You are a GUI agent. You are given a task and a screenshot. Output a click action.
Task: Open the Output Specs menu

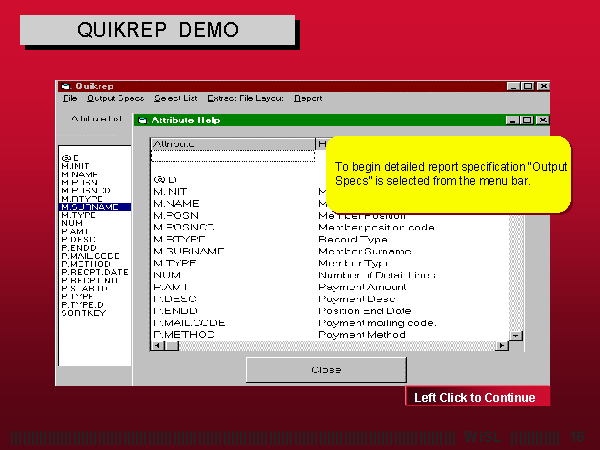(x=115, y=98)
